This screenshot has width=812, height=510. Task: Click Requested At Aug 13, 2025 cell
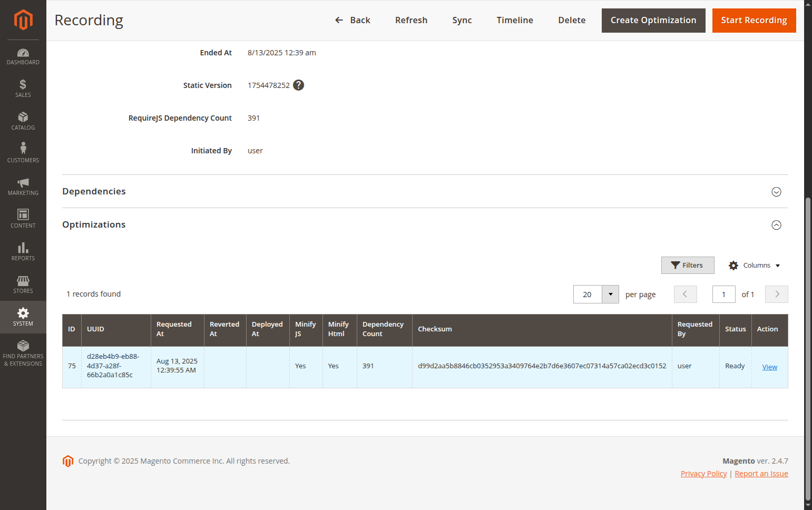(177, 366)
